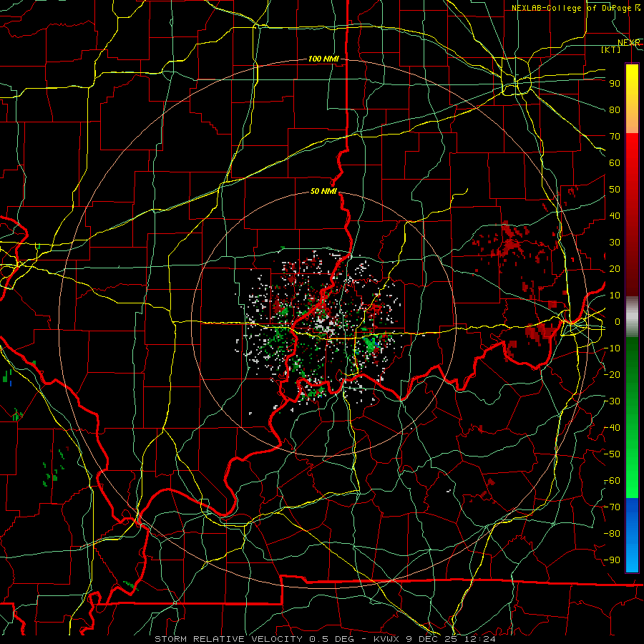
Task: Click the -60 value on velocity scale
Action: click(x=612, y=481)
